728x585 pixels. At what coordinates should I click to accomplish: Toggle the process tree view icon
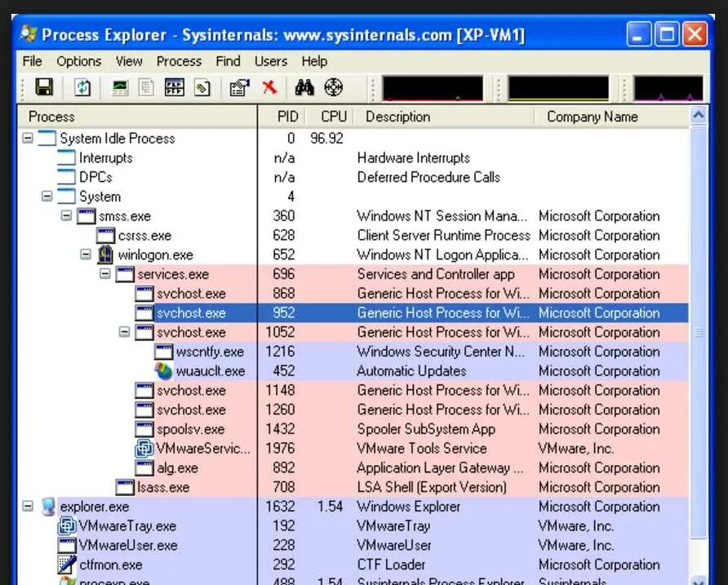pyautogui.click(x=146, y=87)
